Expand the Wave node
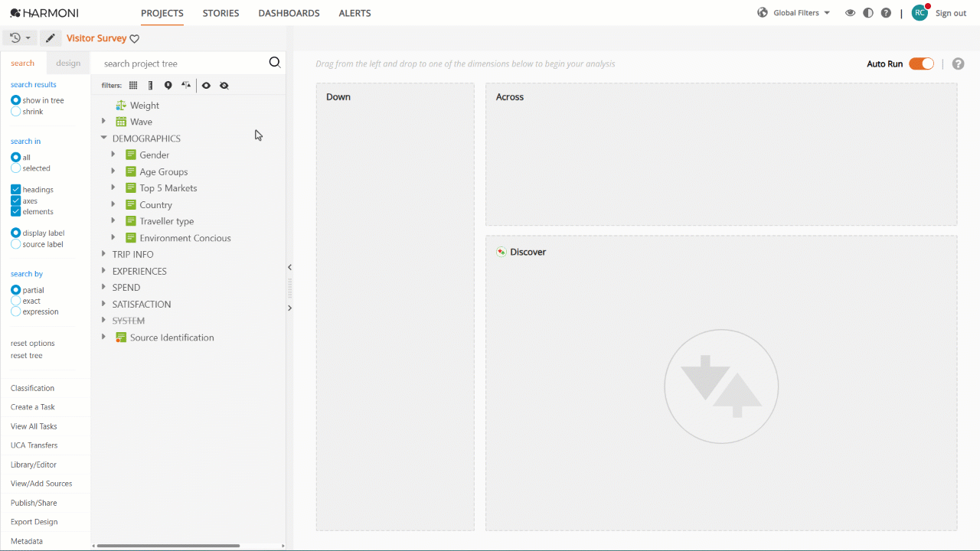This screenshot has width=980, height=551. coord(104,122)
